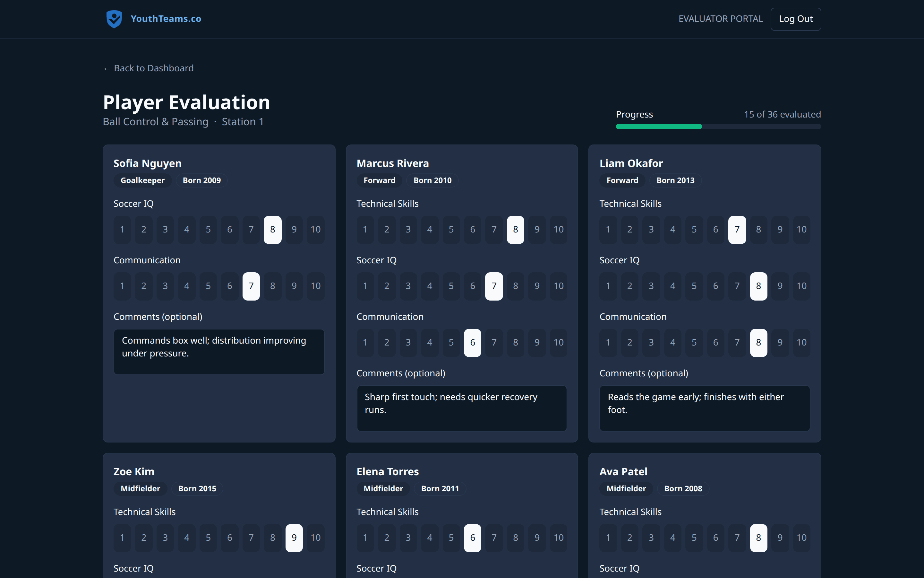Viewport: 924px width, 578px height.
Task: Click Liam Okafor's Born 2013 badge
Action: (675, 180)
